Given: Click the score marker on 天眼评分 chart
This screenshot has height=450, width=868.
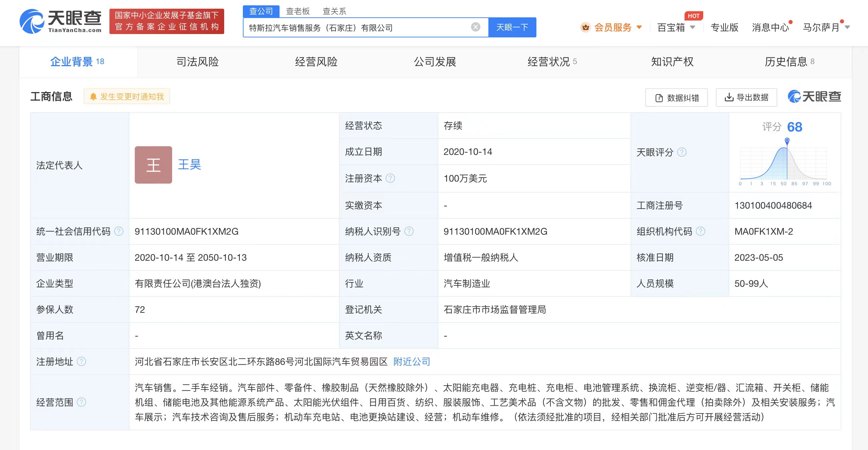Looking at the screenshot, I should tap(787, 141).
